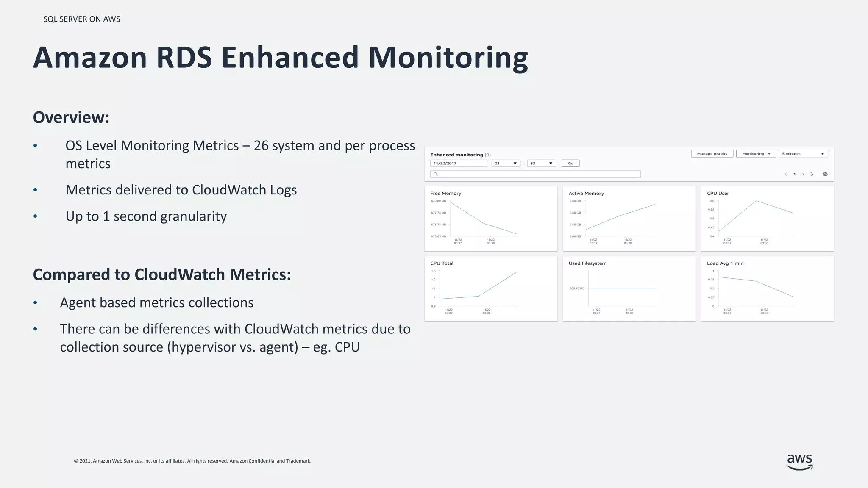The height and width of the screenshot is (488, 868).
Task: Select page 1 of graphs
Action: (x=794, y=174)
